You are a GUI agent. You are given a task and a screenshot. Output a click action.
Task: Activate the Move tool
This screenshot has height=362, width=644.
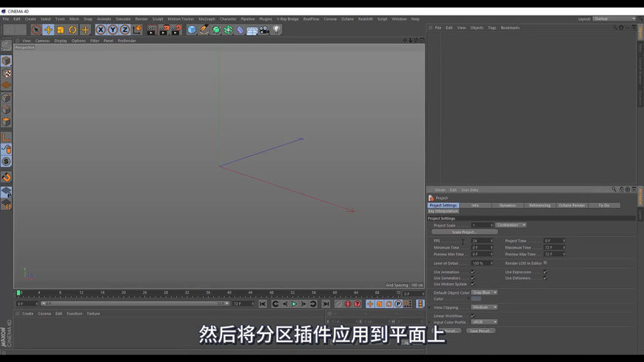pos(48,30)
